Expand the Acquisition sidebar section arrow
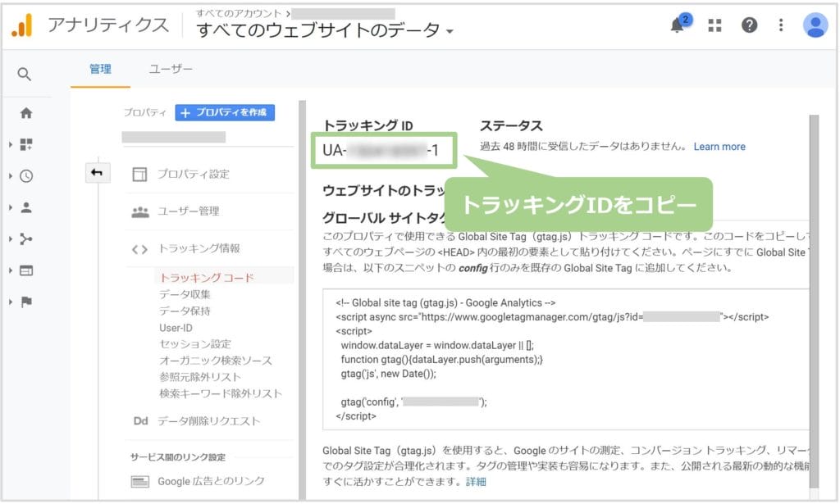Viewport: 840px width, 504px height. tap(10, 238)
